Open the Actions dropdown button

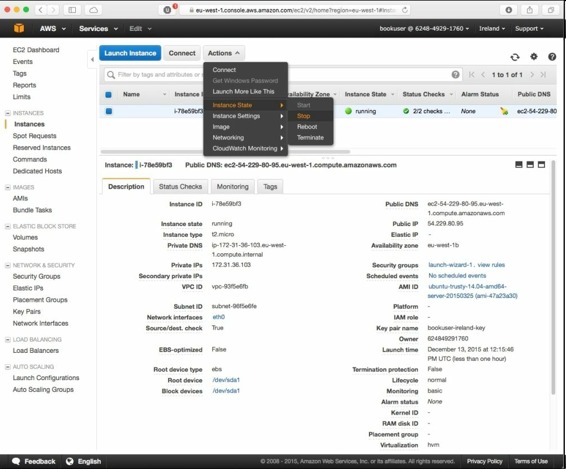click(224, 53)
